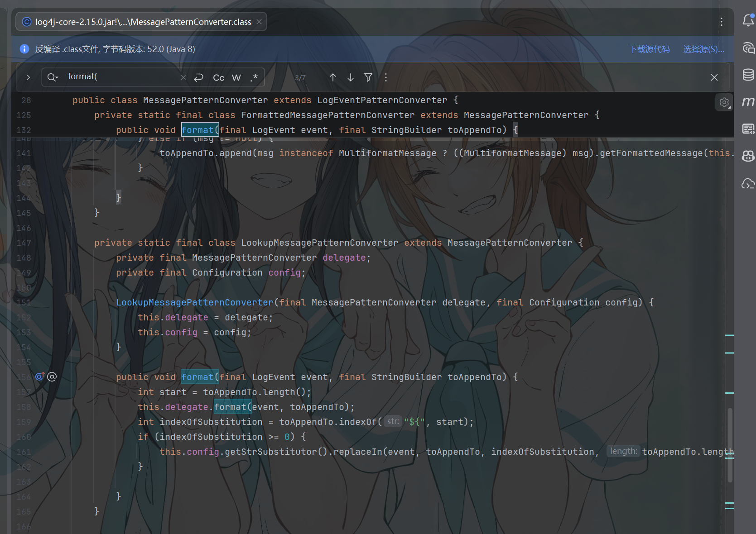Click the decompiled file info icon

tap(24, 49)
